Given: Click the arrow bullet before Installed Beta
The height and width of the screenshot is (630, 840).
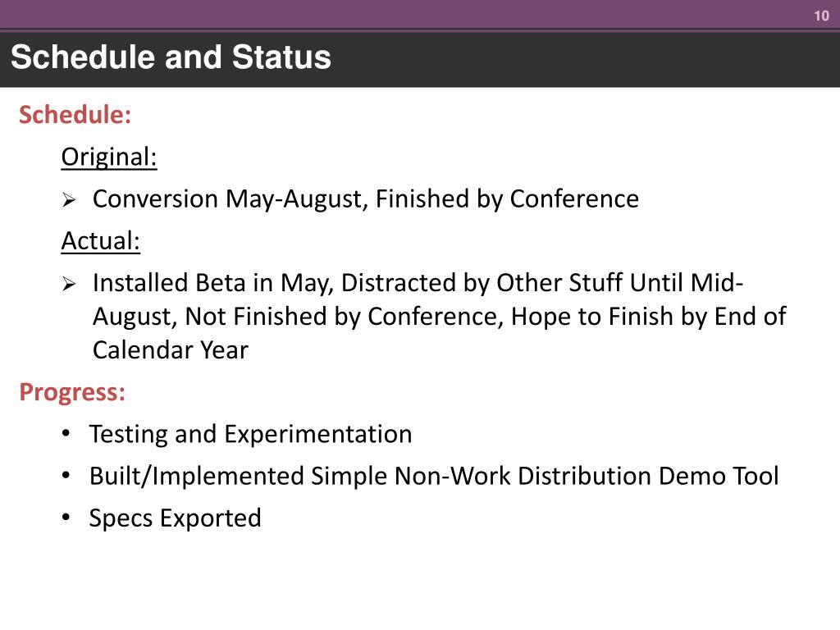Looking at the screenshot, I should (x=69, y=284).
